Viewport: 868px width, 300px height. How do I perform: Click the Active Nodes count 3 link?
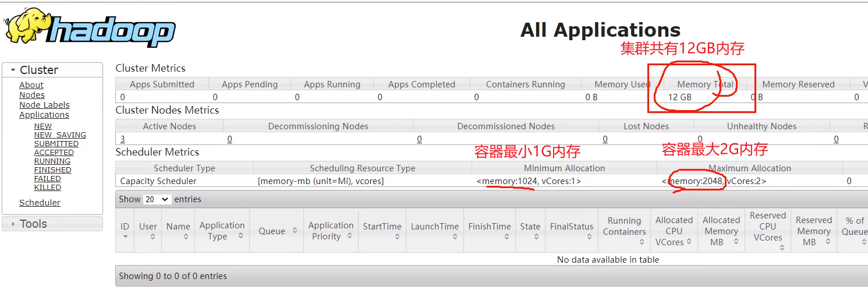[123, 139]
